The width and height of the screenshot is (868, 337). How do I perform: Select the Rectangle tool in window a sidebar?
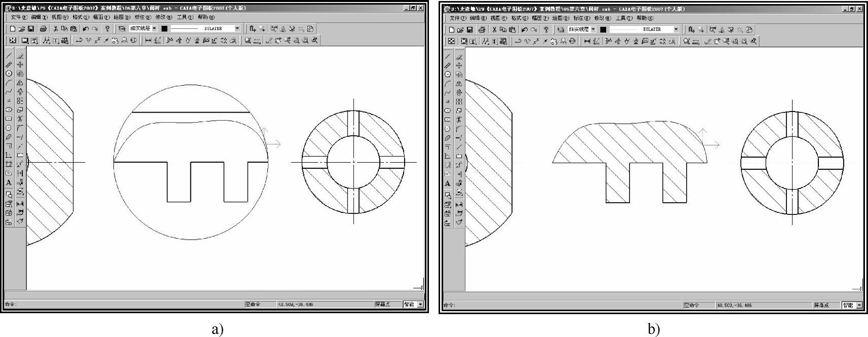pyautogui.click(x=9, y=118)
